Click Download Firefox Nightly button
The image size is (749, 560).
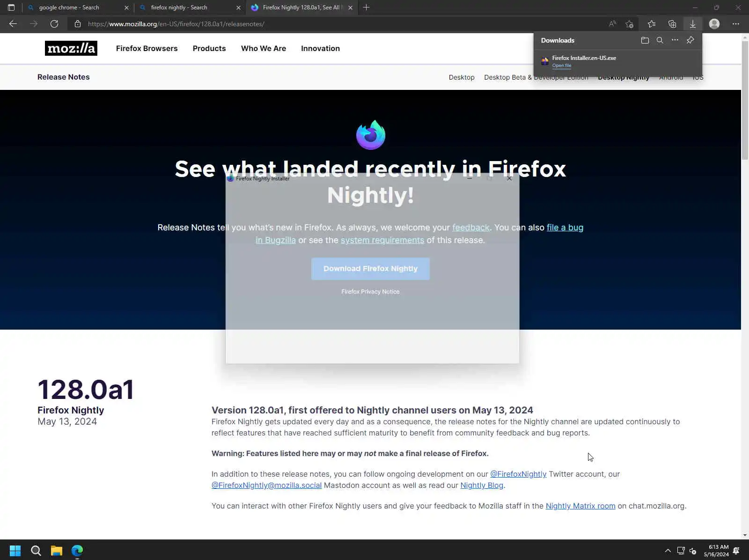point(370,269)
